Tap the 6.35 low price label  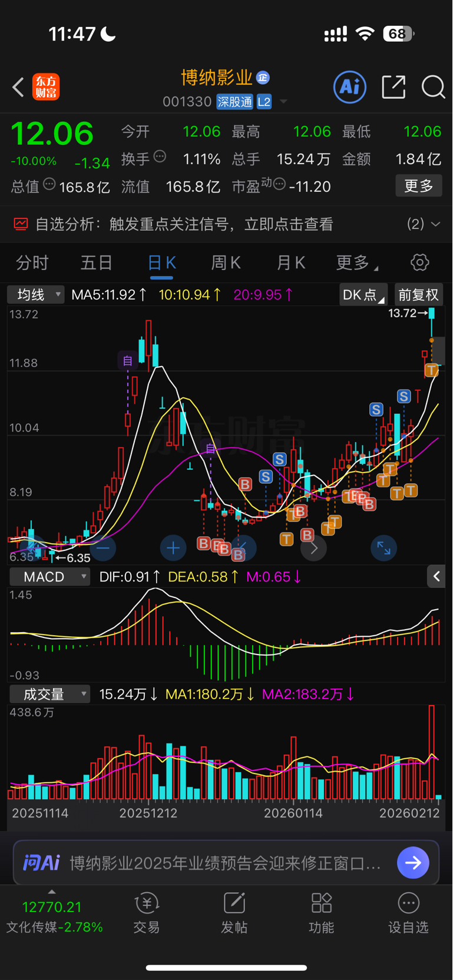pos(78,557)
